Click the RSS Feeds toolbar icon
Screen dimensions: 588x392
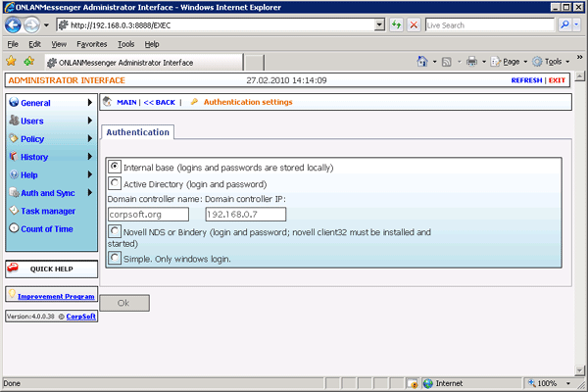446,62
